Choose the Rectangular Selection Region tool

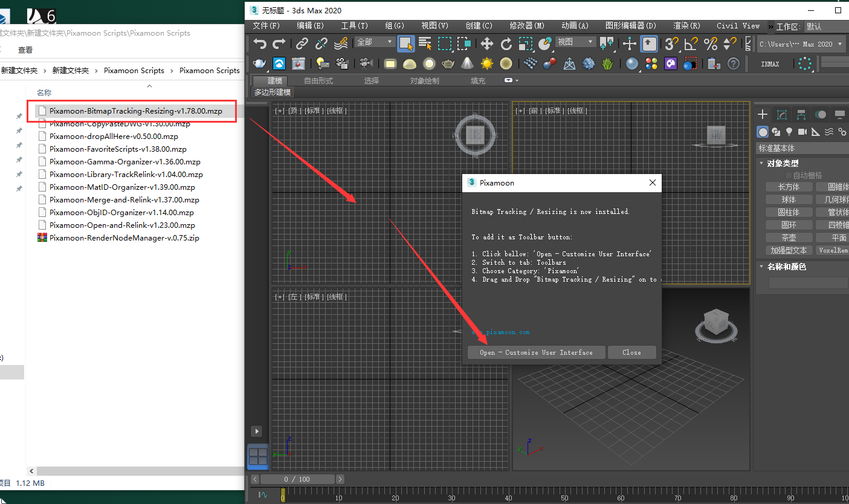(445, 44)
